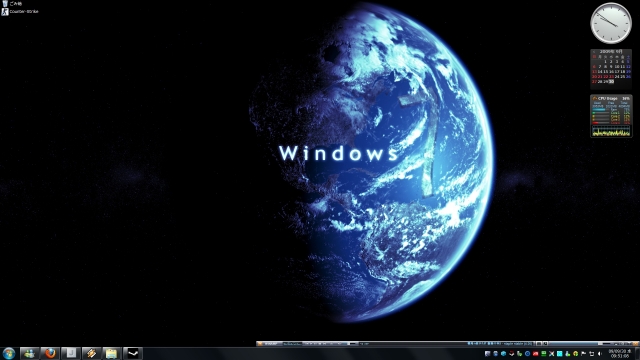Select the Counter-Strike desktop shortcut
Screen dimensions: 640x360
pos(20,11)
